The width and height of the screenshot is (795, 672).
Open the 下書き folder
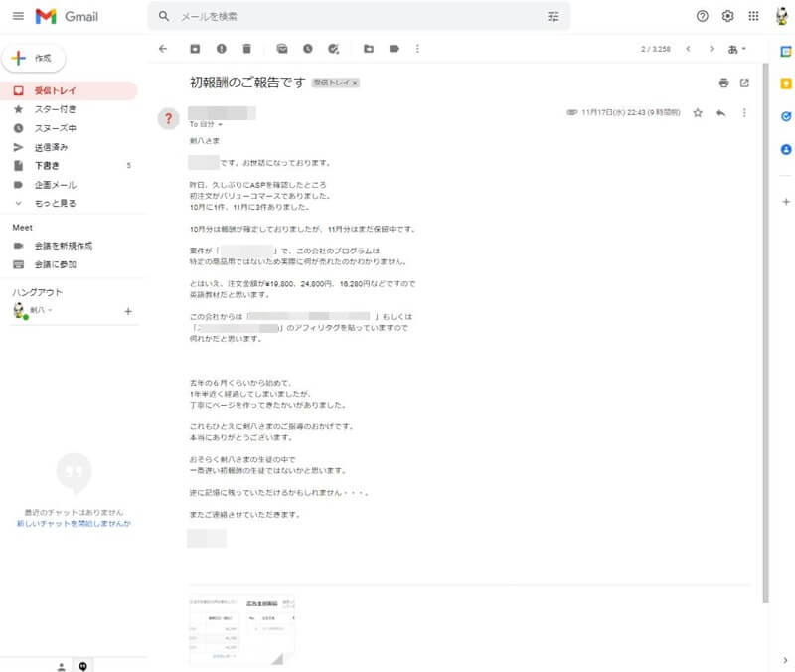47,166
